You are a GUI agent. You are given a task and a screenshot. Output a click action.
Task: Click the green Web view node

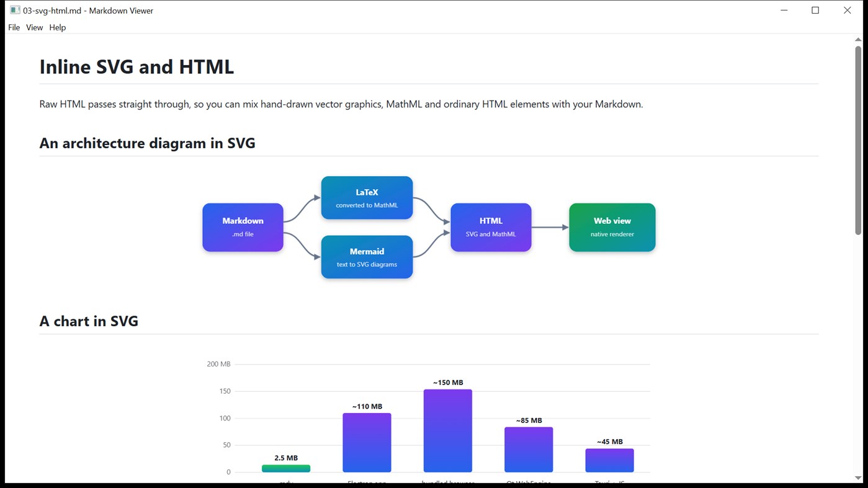(x=612, y=228)
